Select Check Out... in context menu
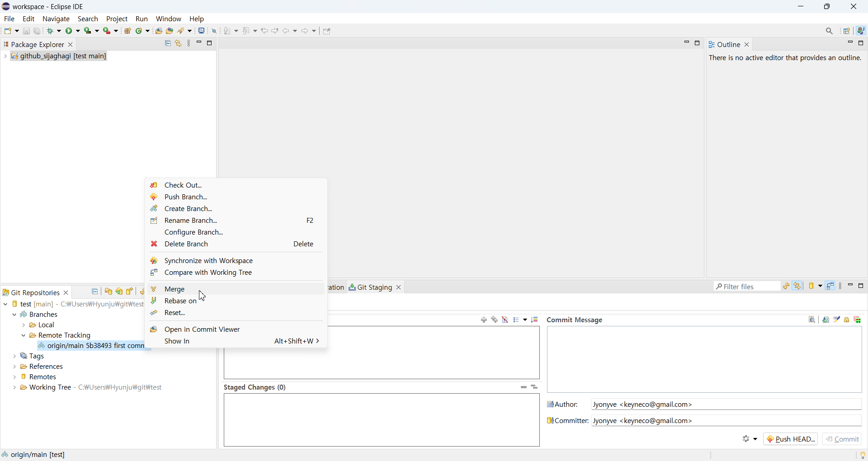The width and height of the screenshot is (868, 461). pyautogui.click(x=236, y=185)
